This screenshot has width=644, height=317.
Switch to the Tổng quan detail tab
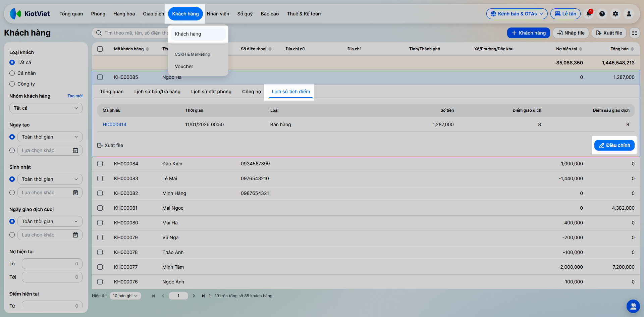(112, 92)
